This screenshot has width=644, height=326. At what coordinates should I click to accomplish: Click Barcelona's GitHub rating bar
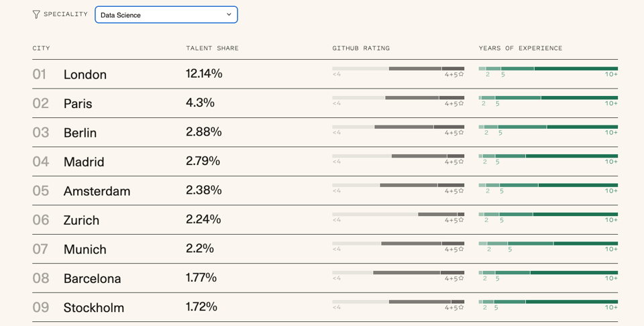398,272
